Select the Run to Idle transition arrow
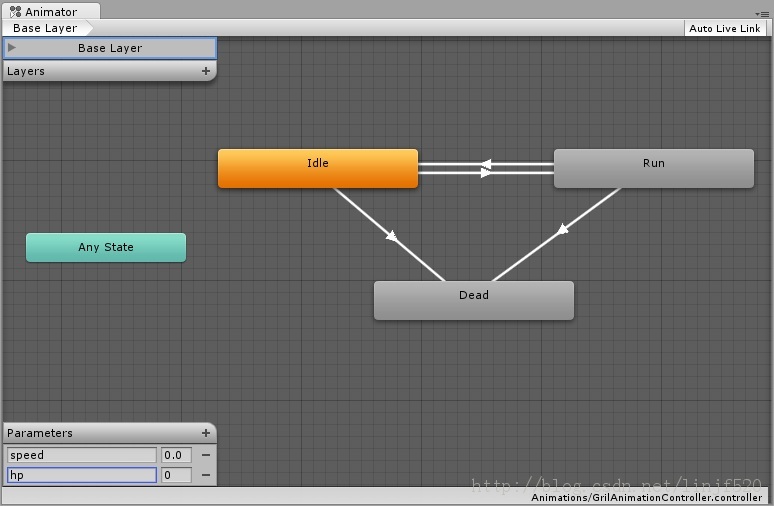Image resolution: width=774 pixels, height=506 pixels. pos(486,164)
